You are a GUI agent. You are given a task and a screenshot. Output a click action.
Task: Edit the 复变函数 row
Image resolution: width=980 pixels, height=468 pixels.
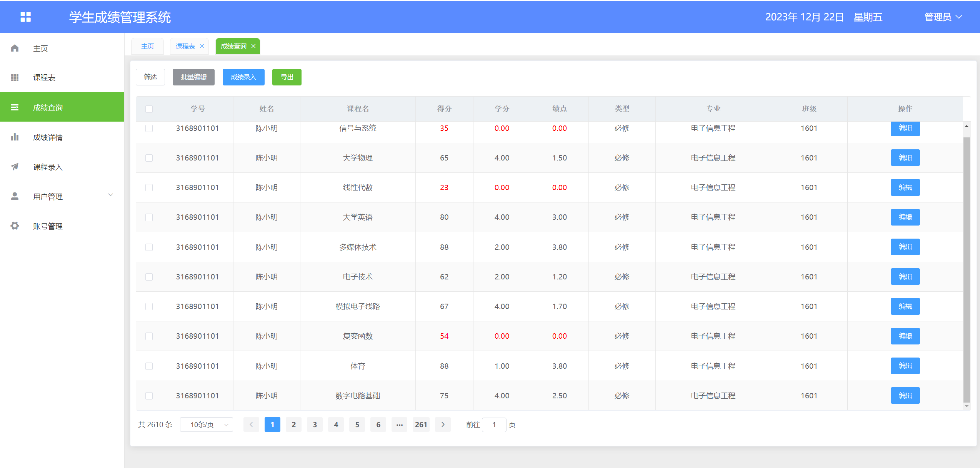tap(905, 336)
